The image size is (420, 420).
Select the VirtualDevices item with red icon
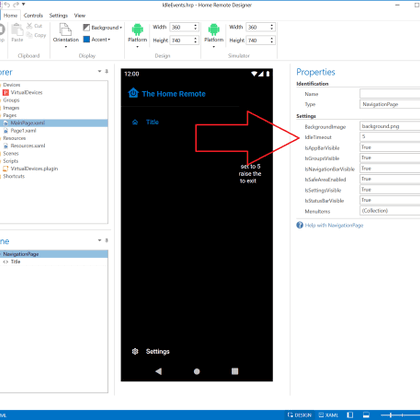(x=23, y=92)
